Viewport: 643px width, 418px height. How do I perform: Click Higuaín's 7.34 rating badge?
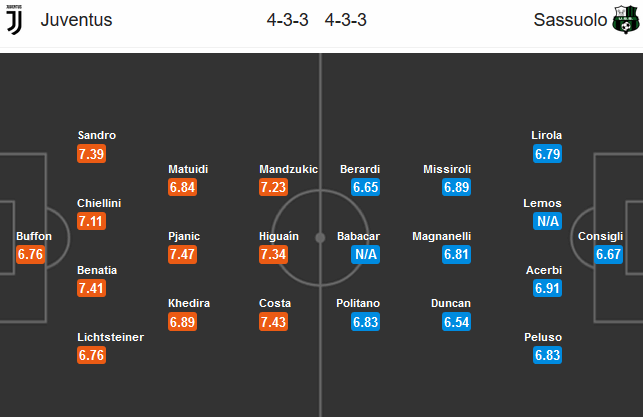(273, 254)
